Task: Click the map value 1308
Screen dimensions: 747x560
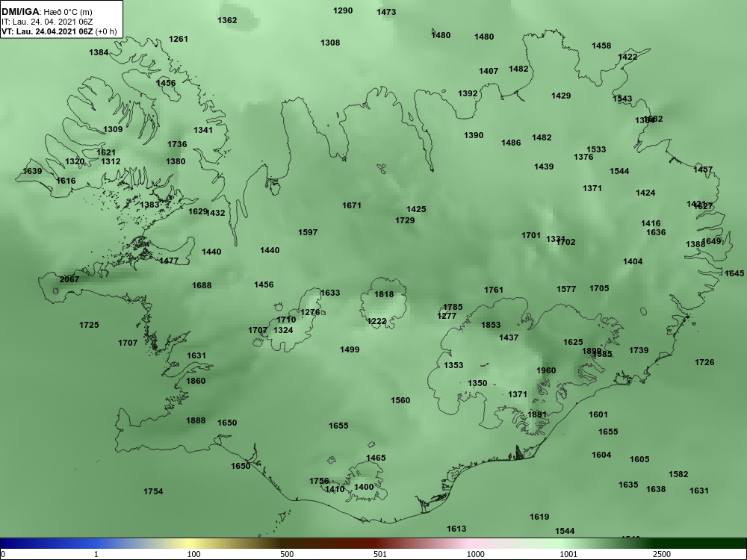Action: pyautogui.click(x=330, y=43)
